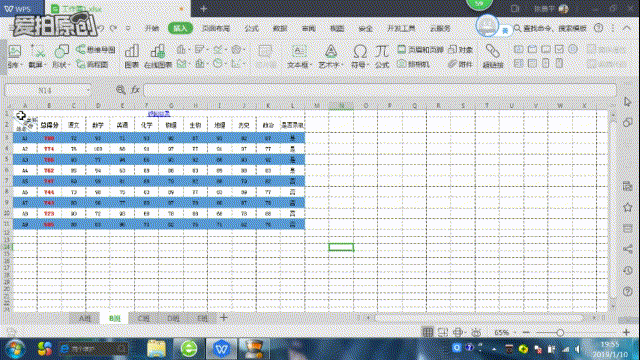The width and height of the screenshot is (640, 360).
Task: Expand the Name Box dropdown
Action: coord(88,90)
